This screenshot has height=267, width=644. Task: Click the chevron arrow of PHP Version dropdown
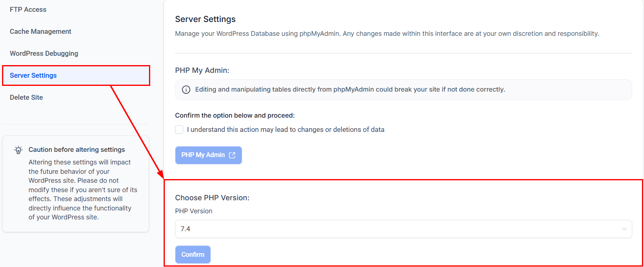point(624,229)
